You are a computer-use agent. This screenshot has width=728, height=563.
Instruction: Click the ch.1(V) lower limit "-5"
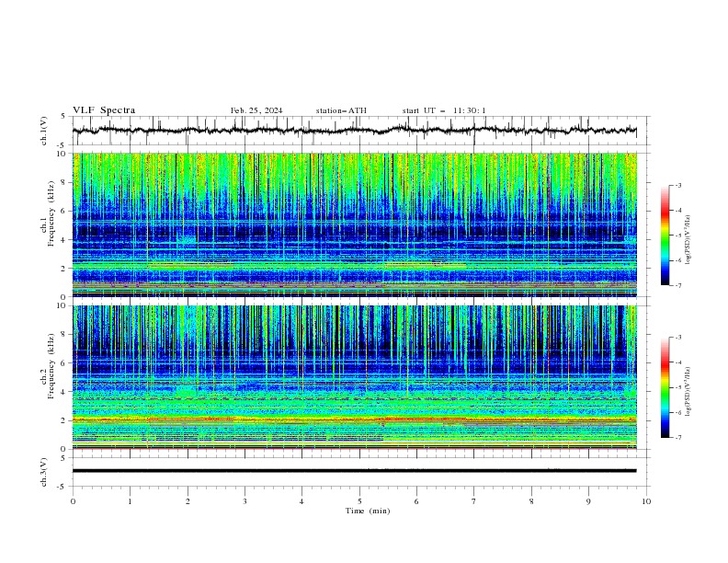tap(62, 145)
